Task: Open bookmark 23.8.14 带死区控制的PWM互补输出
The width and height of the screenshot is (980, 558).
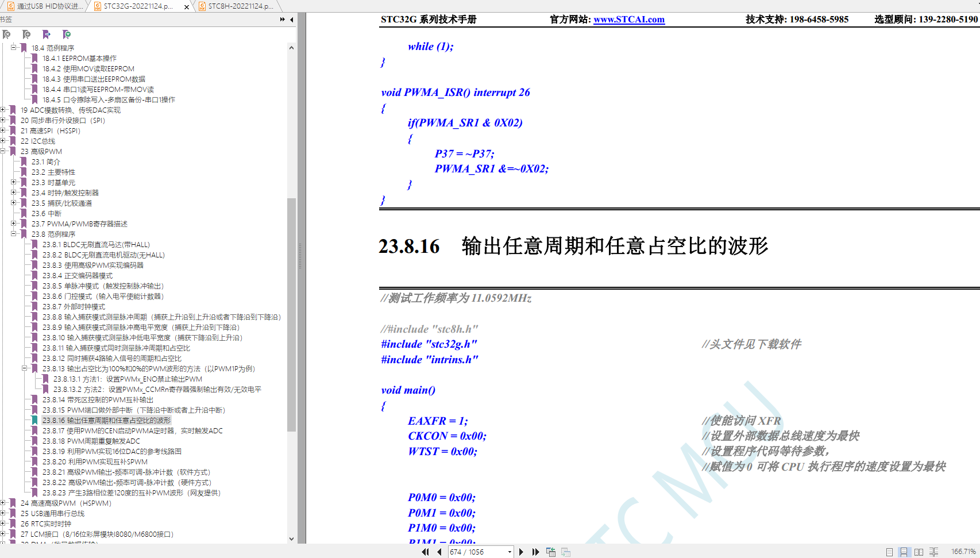Action: (x=98, y=400)
